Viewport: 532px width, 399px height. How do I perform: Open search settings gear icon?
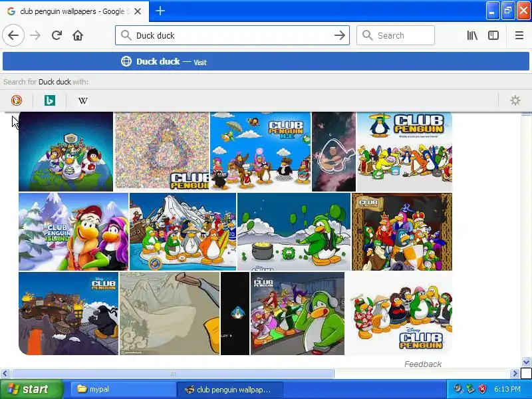click(515, 100)
